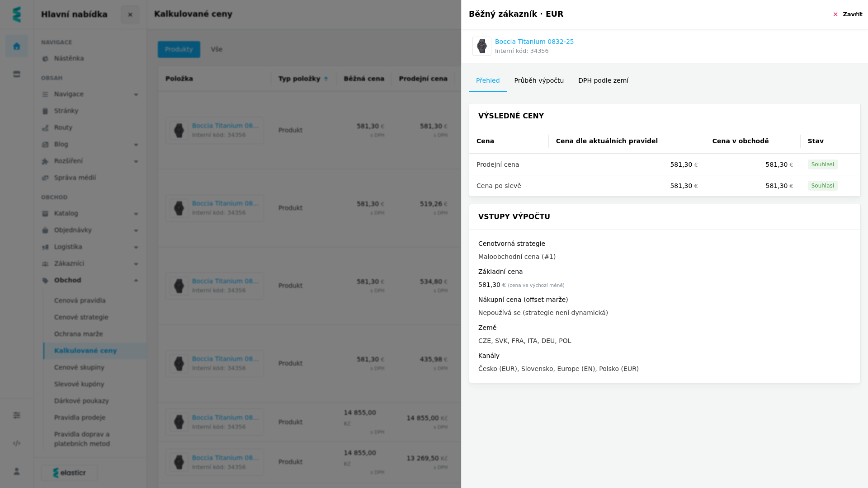Click the Zákazníci people icon
The image size is (868, 488).
pos(45,264)
